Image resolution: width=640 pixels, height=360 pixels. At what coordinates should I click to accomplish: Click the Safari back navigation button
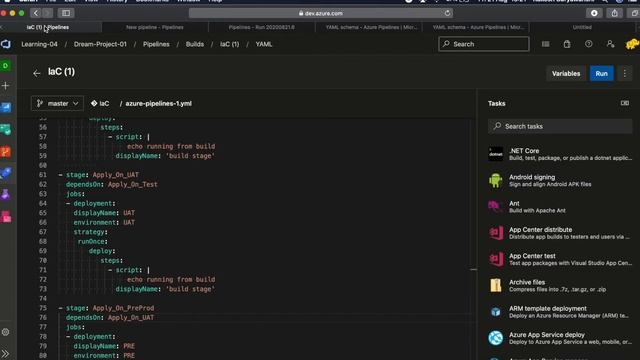point(36,13)
